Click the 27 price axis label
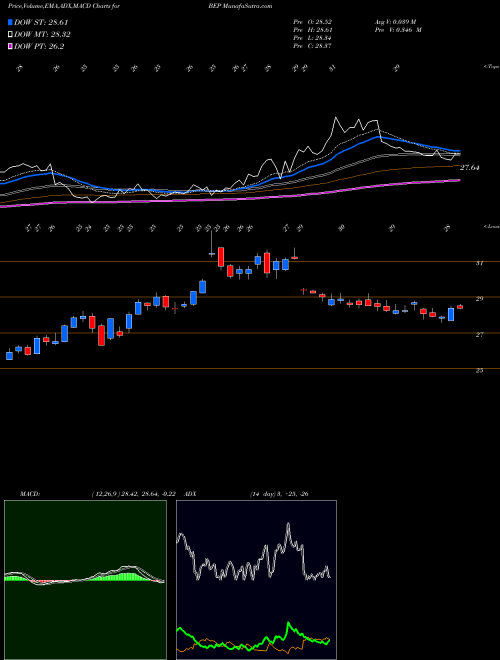 click(479, 335)
